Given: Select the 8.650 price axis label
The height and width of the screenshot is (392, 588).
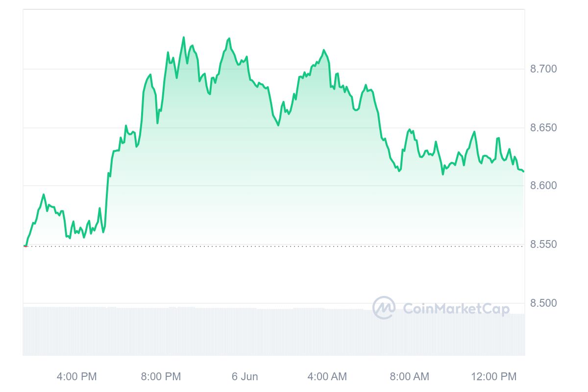Looking at the screenshot, I should point(544,128).
